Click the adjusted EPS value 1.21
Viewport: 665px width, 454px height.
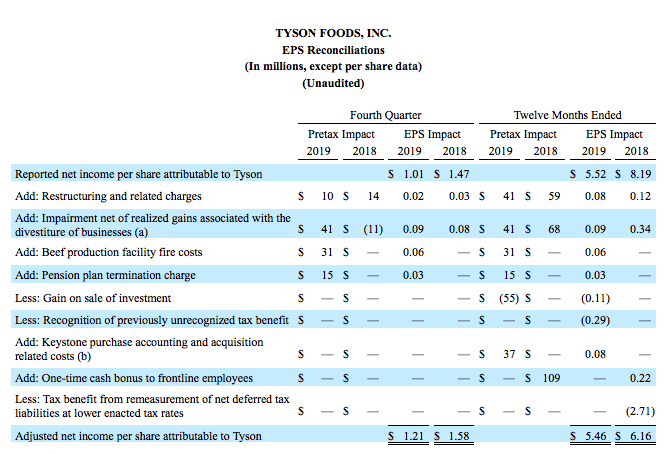413,436
